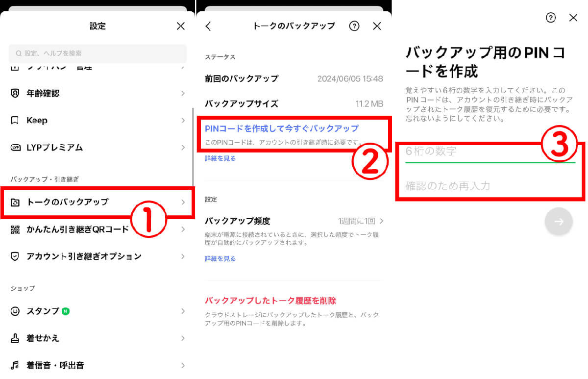Click the 前回のバックアップ date 2024/06/05 15:48
This screenshot has height=379, width=588.
(350, 78)
